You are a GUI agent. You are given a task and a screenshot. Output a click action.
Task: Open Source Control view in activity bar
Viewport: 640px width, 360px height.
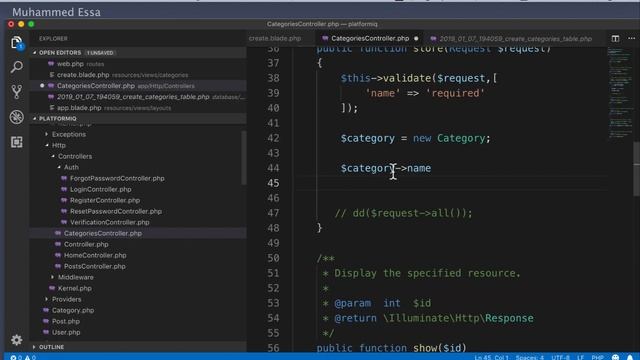16,92
